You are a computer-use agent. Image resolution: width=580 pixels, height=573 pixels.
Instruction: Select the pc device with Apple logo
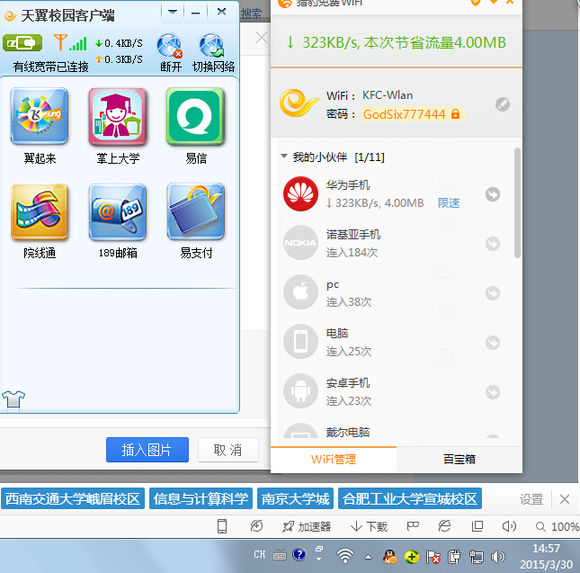[300, 292]
